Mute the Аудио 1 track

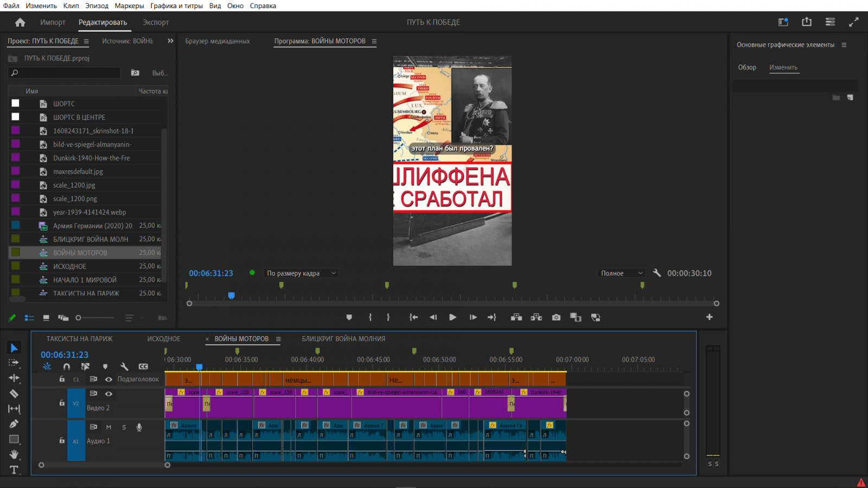click(x=108, y=427)
